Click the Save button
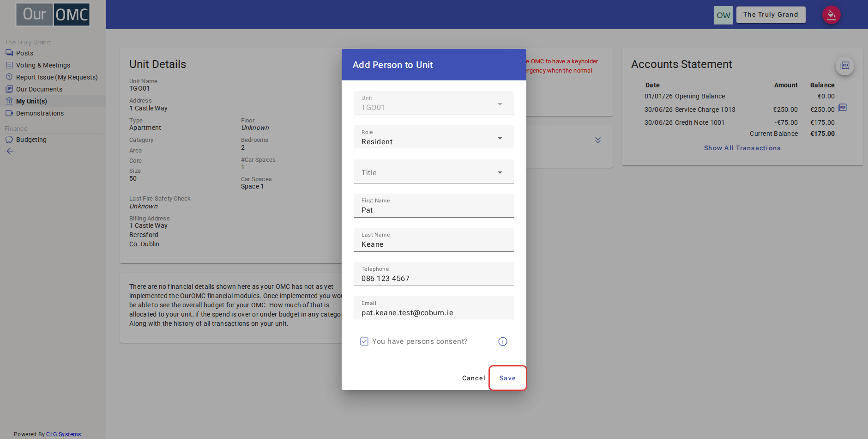 click(x=507, y=378)
